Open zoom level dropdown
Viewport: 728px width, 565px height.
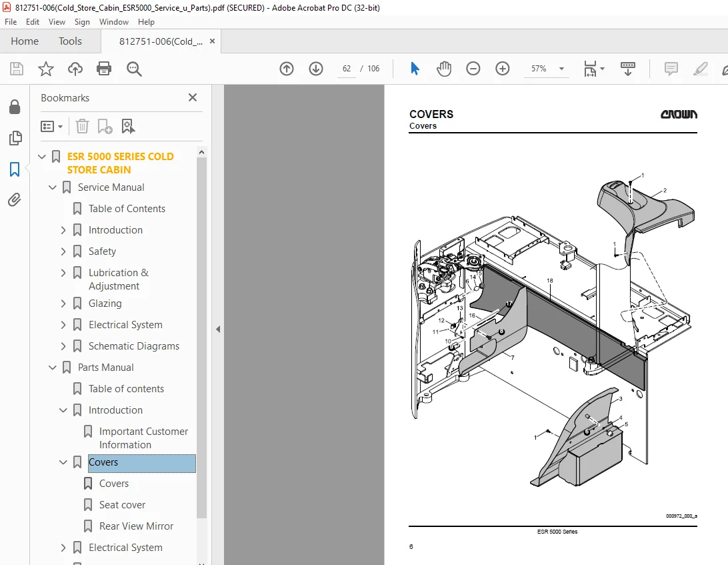click(561, 69)
